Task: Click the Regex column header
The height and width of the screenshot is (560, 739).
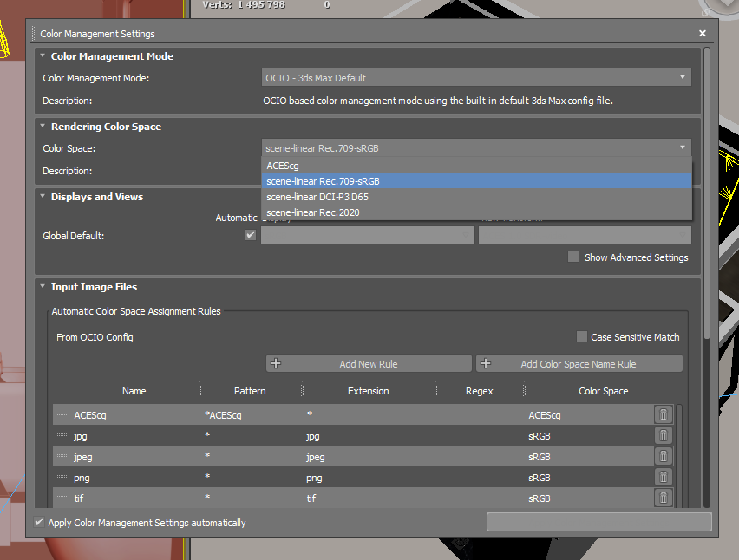Action: [x=480, y=391]
